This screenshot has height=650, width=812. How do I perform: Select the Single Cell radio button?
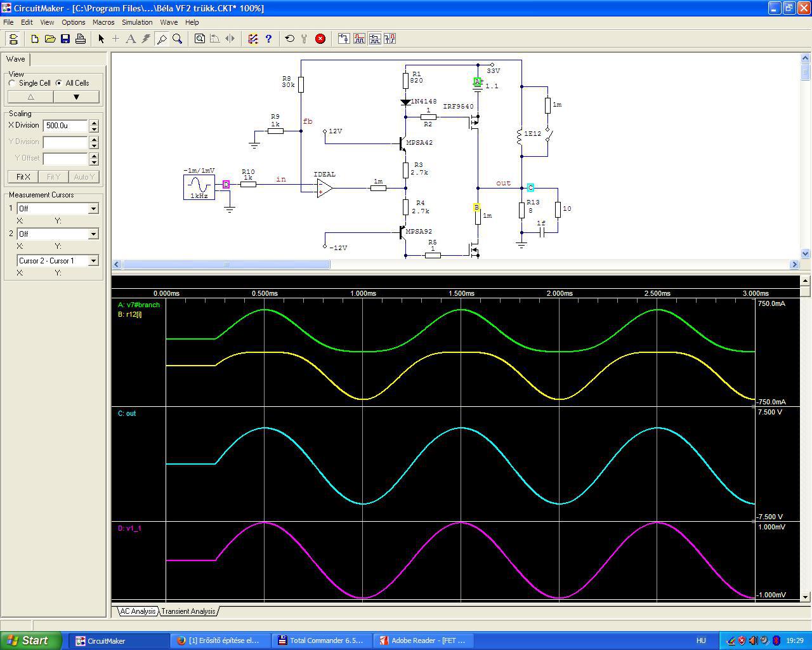pos(12,83)
